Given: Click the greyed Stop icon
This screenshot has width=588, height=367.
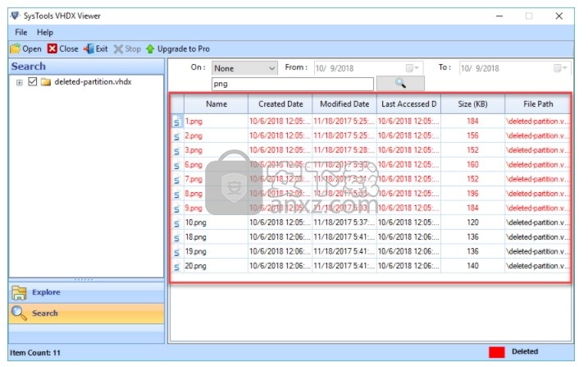Looking at the screenshot, I should (x=118, y=49).
